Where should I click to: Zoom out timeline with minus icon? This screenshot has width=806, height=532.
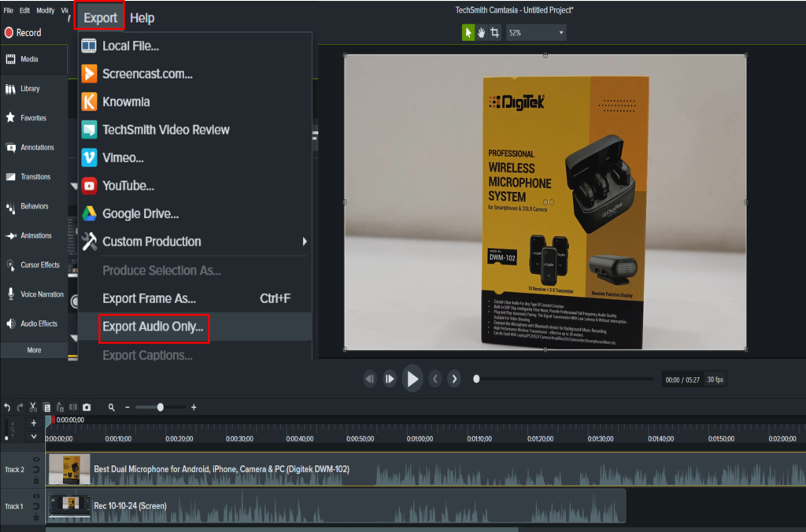(127, 407)
